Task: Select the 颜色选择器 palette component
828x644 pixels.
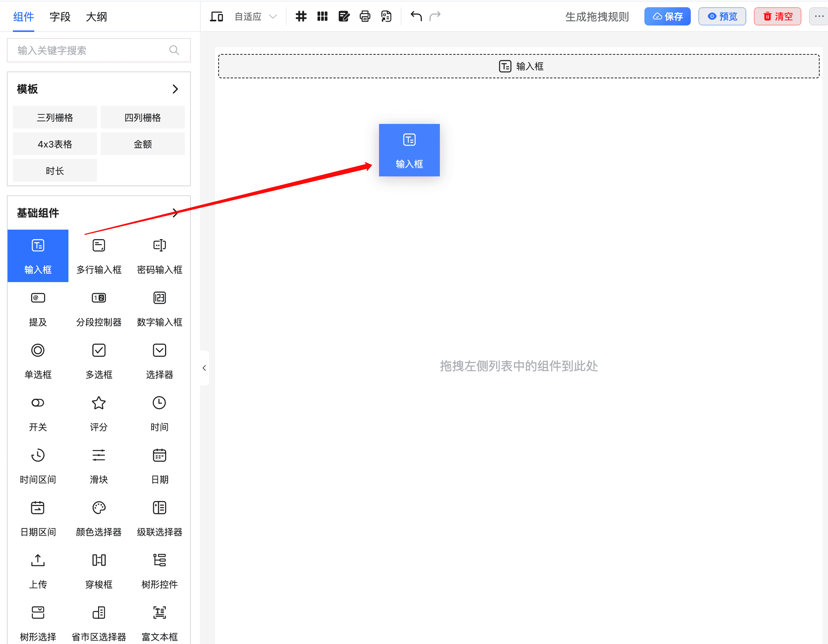Action: [99, 518]
